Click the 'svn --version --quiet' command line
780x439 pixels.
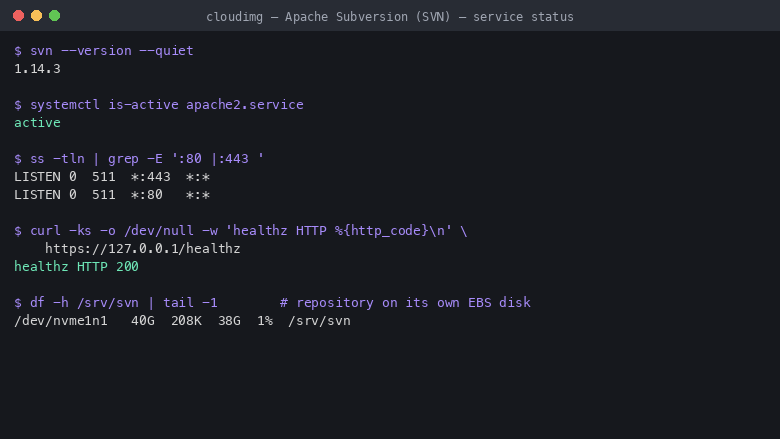[103, 51]
